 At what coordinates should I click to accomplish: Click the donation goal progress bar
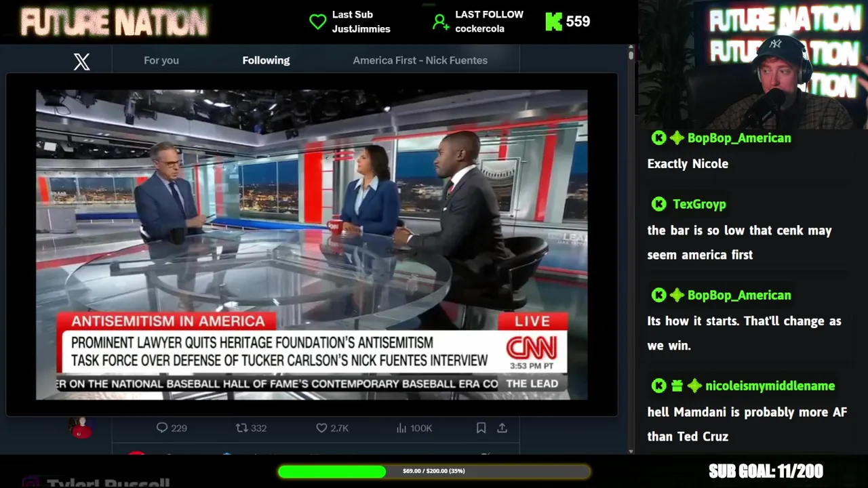click(x=434, y=471)
